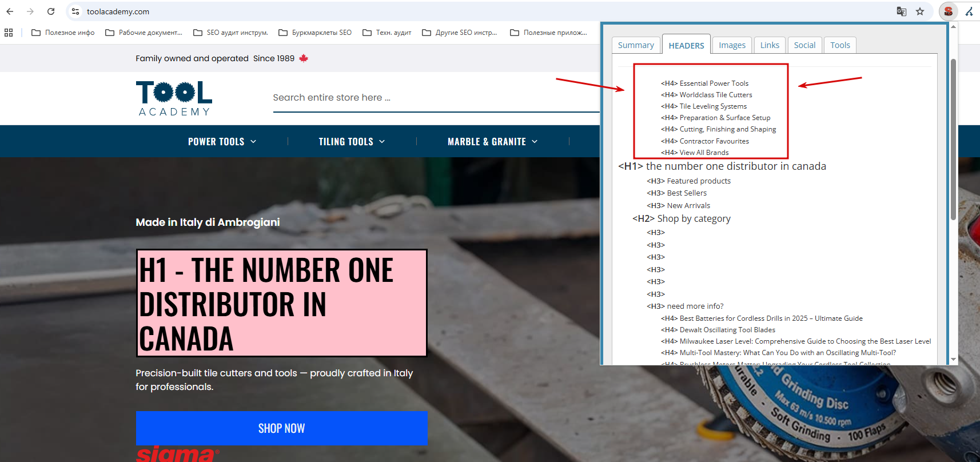Click Multi-Tool Mastery heading entry
Image resolution: width=980 pixels, height=462 pixels.
pos(778,353)
